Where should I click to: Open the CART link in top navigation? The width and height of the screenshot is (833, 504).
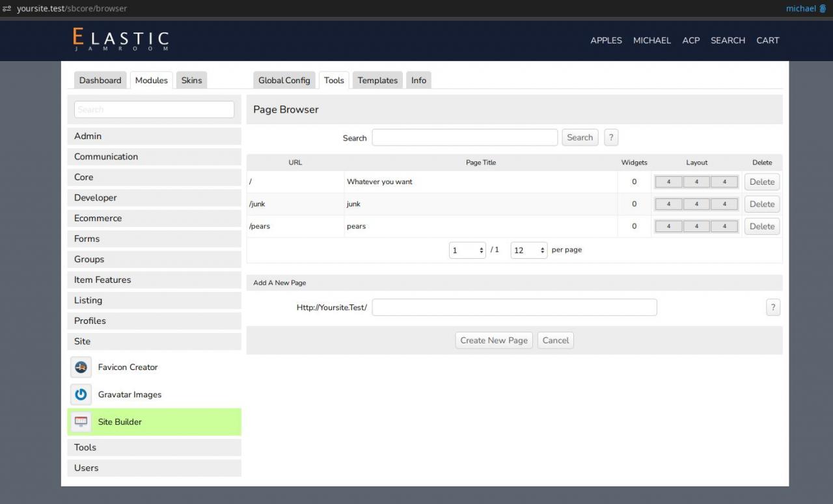point(767,40)
